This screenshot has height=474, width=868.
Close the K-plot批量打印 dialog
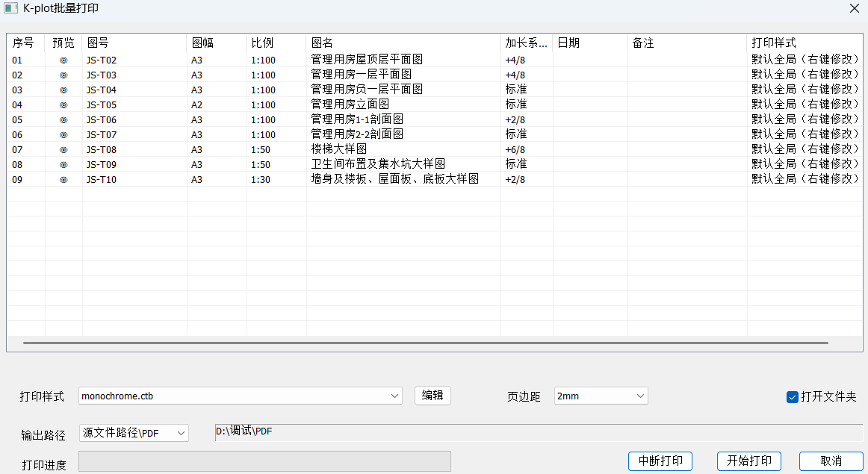click(x=855, y=8)
